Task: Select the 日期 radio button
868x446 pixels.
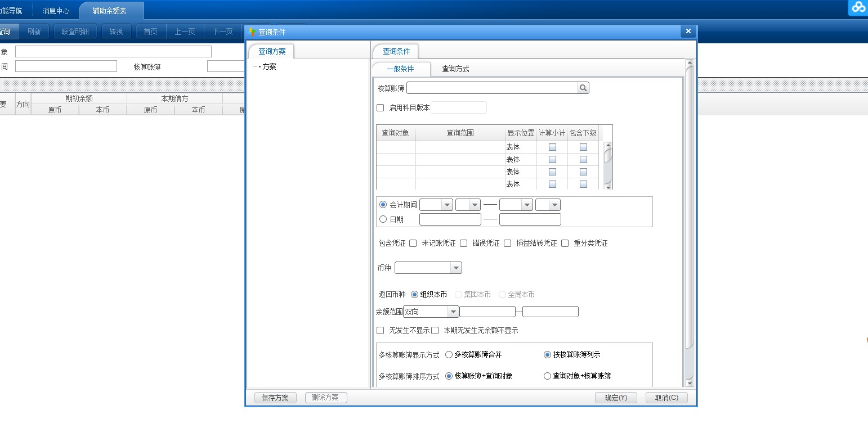Action: 383,219
